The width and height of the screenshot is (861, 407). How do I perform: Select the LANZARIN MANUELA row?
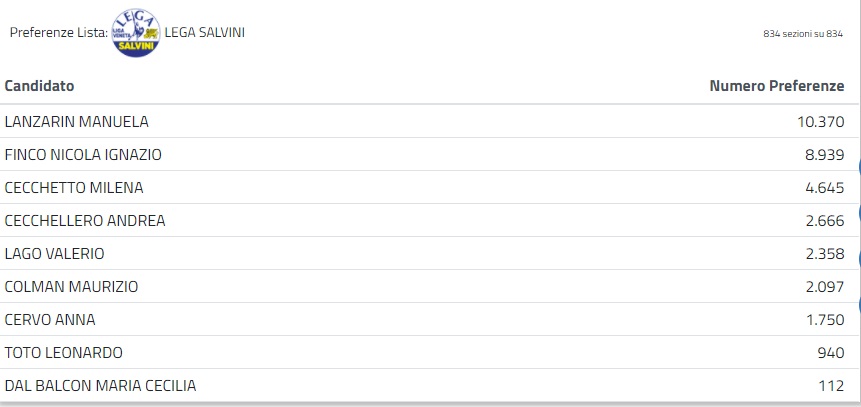point(77,122)
